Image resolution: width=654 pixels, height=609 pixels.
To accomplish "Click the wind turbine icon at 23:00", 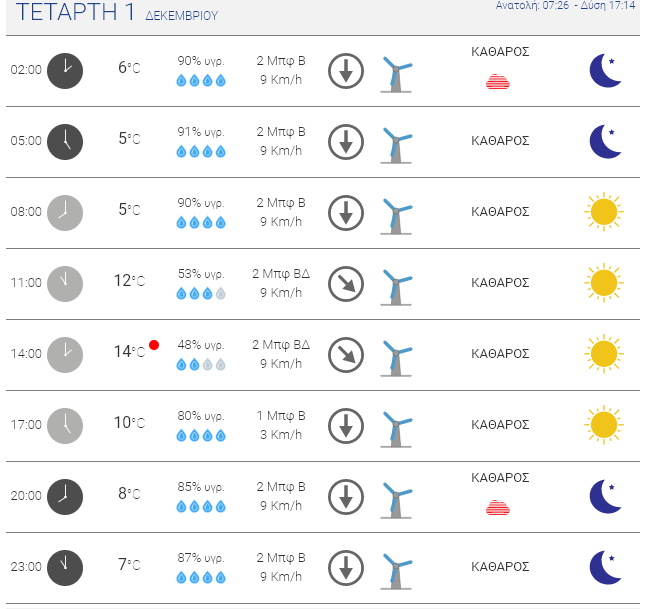I will (x=397, y=571).
